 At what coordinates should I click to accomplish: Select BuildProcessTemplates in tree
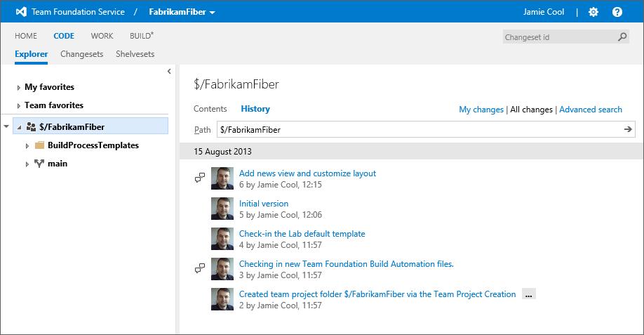(x=93, y=145)
